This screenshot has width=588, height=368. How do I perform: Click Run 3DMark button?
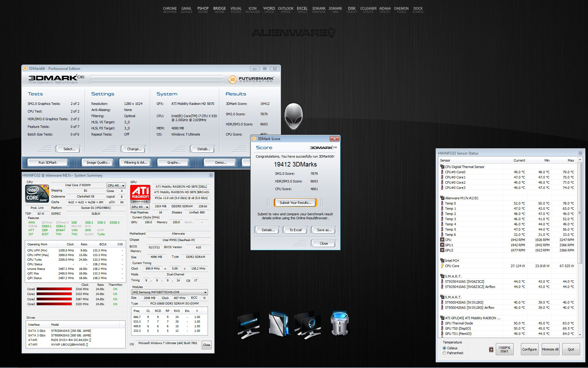pyautogui.click(x=47, y=163)
